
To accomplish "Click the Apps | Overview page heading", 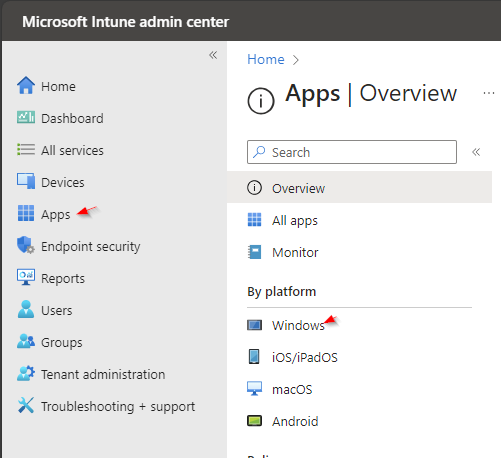I will coord(371,93).
